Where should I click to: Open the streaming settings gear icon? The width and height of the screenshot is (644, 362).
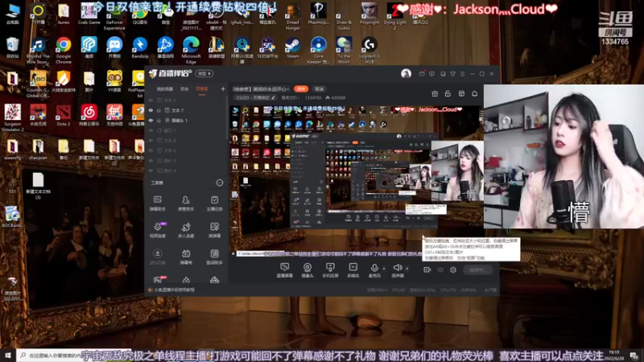click(x=453, y=269)
